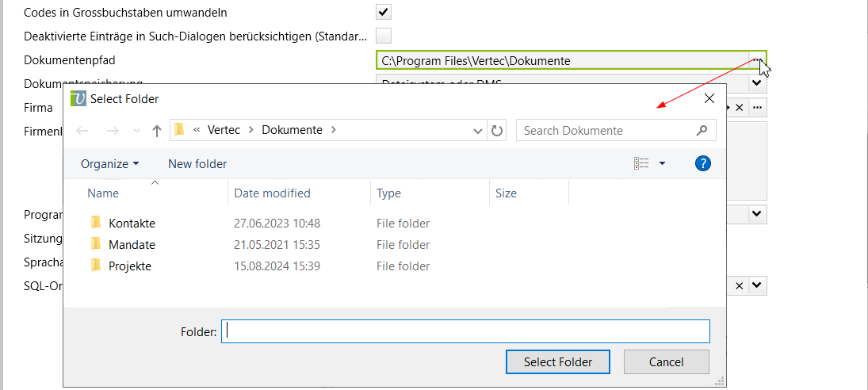Go up one folder level with up arrow

pos(157,131)
